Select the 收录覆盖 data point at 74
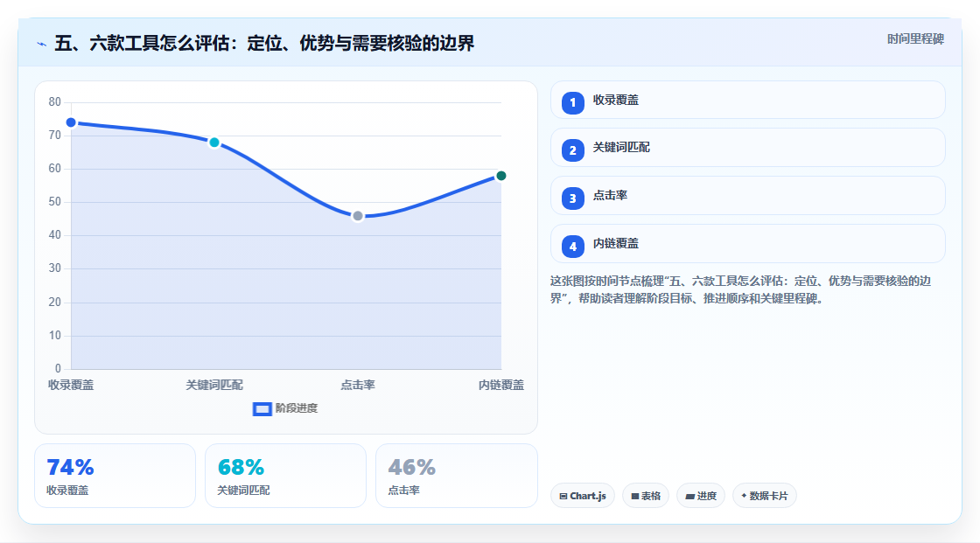980x543 pixels. click(71, 122)
